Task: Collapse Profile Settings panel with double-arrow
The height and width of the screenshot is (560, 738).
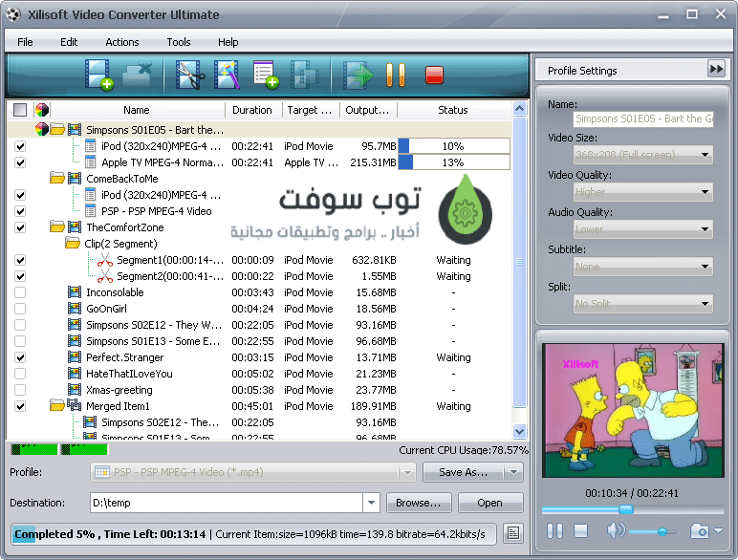Action: pos(716,69)
